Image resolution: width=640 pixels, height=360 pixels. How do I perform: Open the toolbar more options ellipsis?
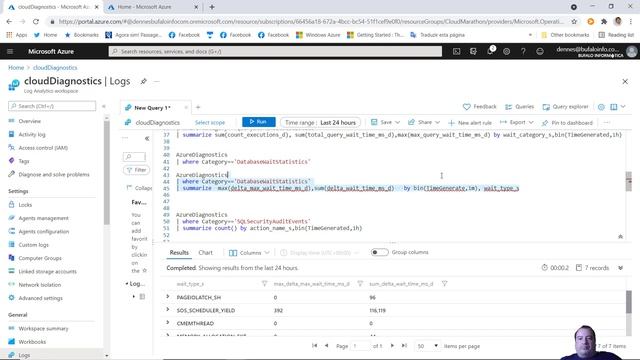(607, 122)
